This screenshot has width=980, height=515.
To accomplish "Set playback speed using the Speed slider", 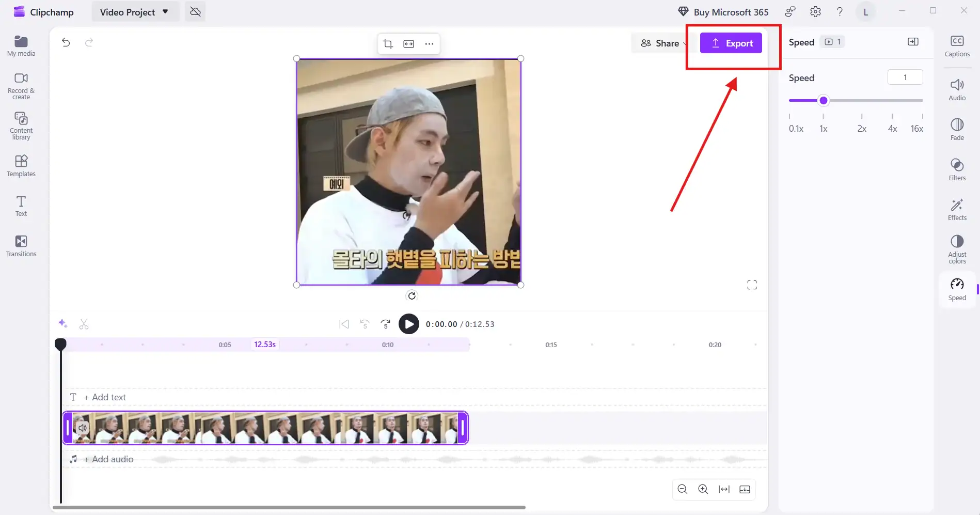I will tap(823, 100).
